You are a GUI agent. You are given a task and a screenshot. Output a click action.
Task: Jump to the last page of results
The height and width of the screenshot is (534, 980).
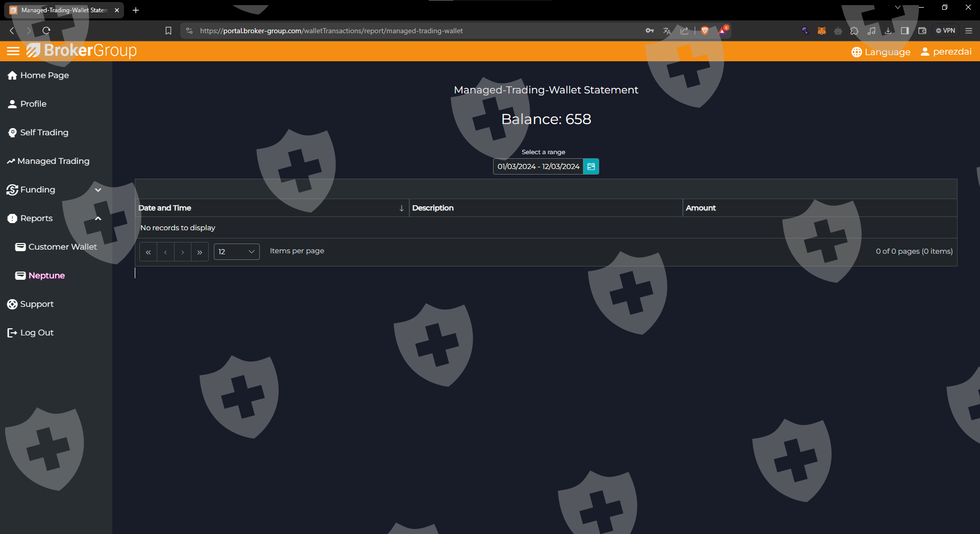coord(200,252)
